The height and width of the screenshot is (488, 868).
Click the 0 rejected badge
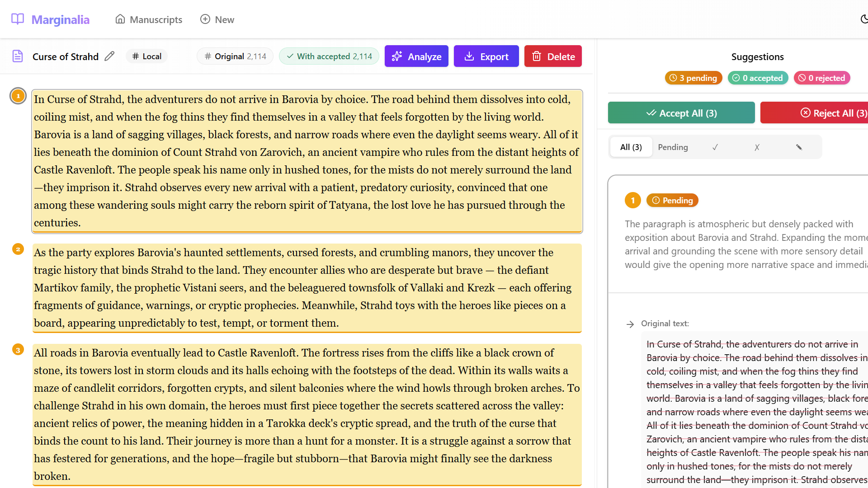click(x=822, y=78)
